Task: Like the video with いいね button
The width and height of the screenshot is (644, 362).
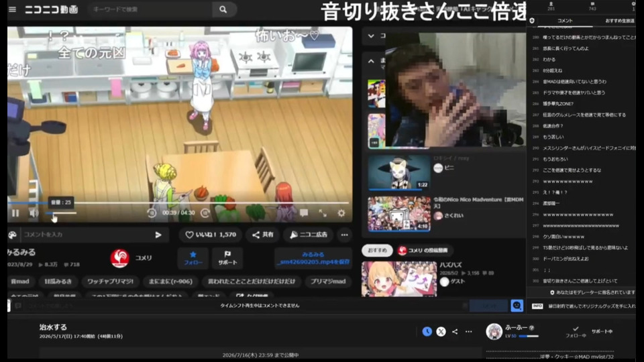Action: click(210, 235)
